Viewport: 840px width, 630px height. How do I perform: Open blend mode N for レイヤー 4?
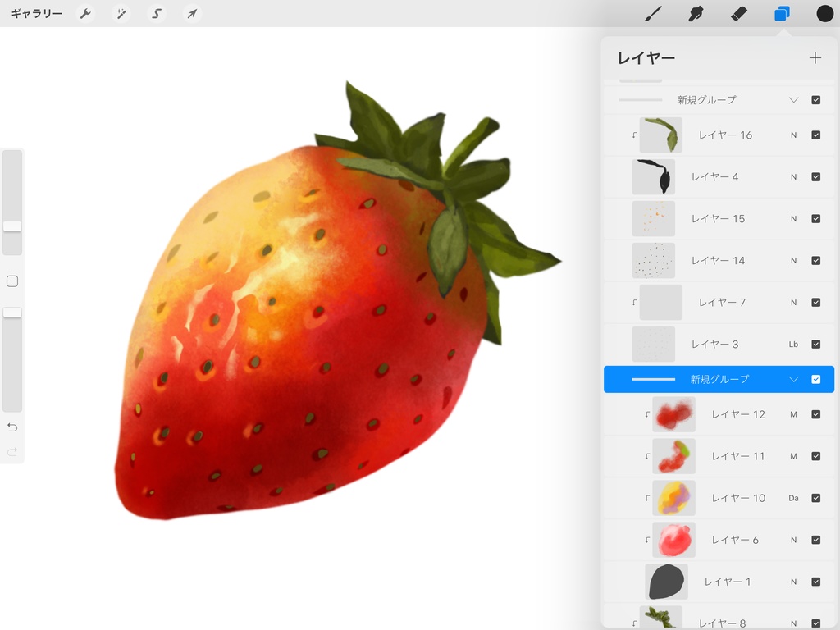click(793, 177)
